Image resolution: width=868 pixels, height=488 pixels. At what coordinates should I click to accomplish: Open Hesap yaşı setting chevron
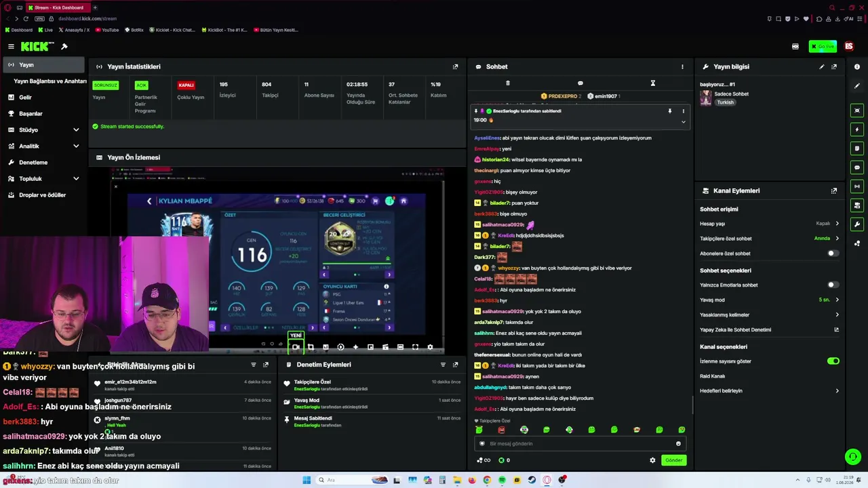pyautogui.click(x=837, y=224)
